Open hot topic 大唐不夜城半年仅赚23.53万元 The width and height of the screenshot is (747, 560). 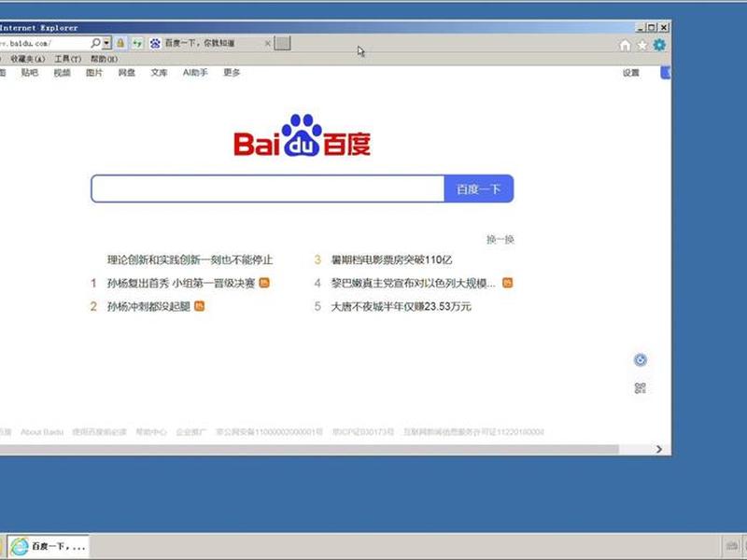click(402, 306)
